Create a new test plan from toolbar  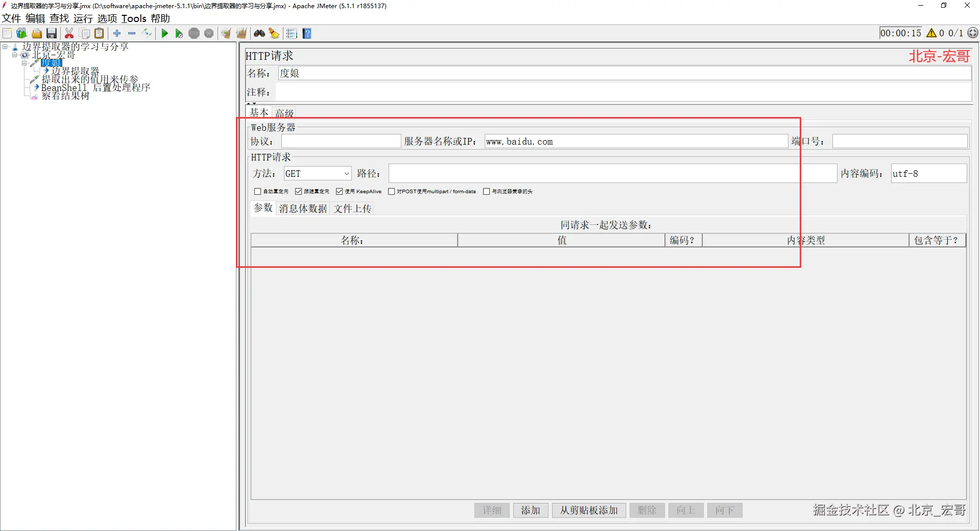click(x=7, y=34)
